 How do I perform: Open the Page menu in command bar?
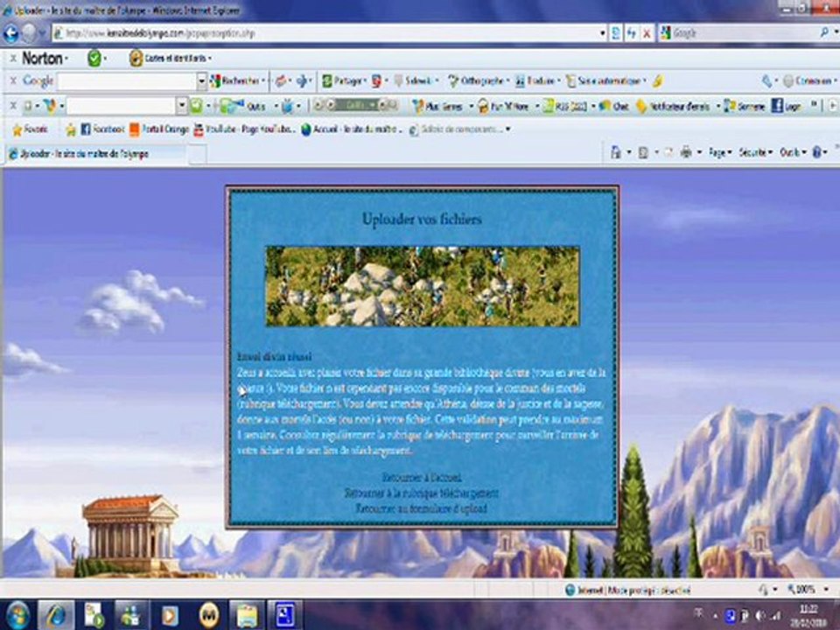pyautogui.click(x=719, y=152)
